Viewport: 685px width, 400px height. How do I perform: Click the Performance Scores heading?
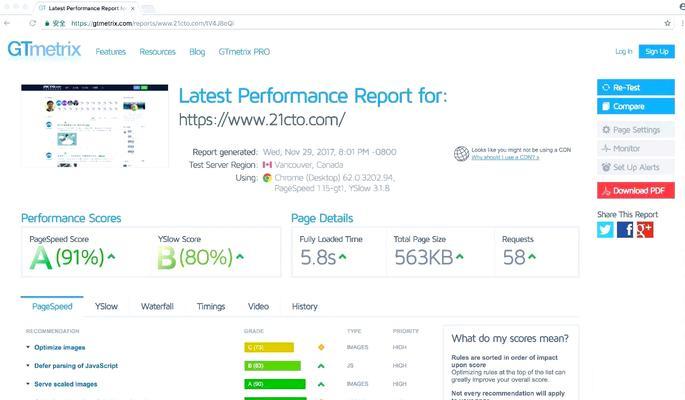click(x=71, y=218)
